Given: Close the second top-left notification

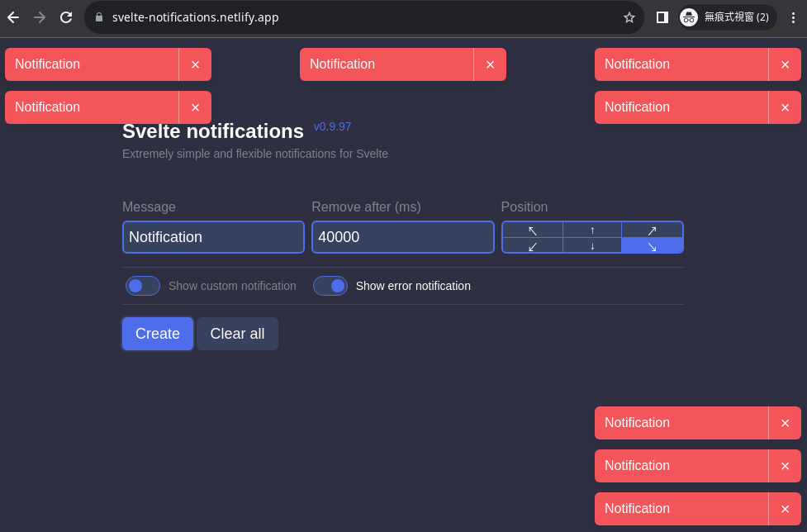Looking at the screenshot, I should click(x=195, y=107).
